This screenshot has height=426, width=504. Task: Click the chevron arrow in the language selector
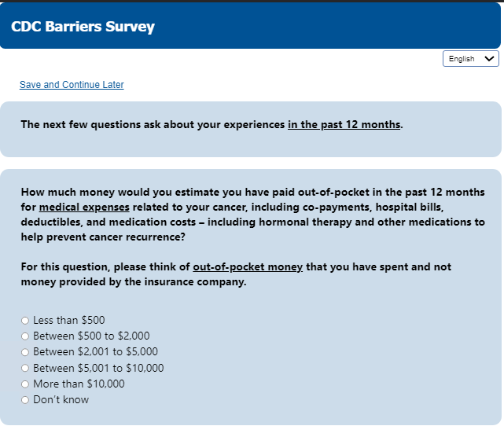click(491, 59)
